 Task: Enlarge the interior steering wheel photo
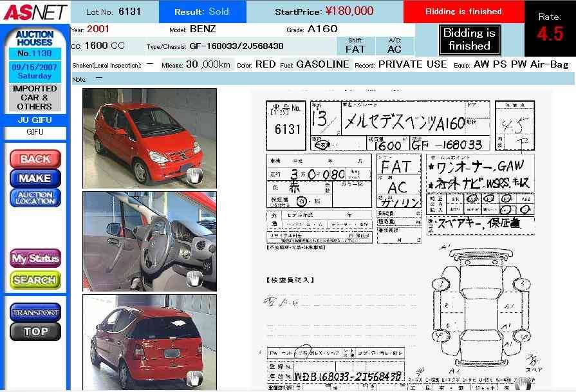149,241
